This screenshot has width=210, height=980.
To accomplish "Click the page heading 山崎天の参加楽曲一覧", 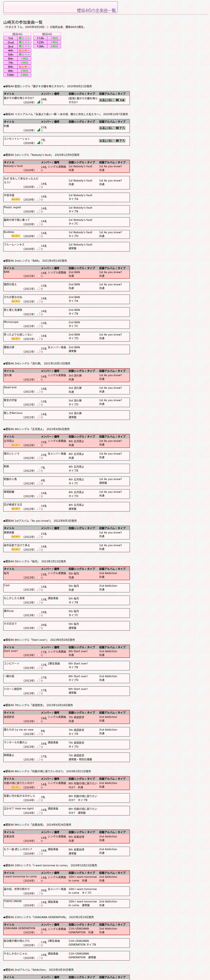I will tap(23, 22).
